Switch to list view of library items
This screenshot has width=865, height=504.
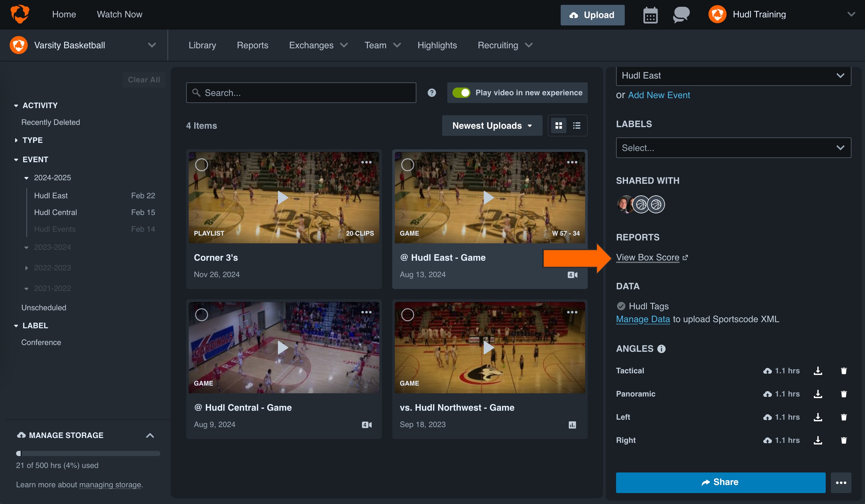pos(576,125)
